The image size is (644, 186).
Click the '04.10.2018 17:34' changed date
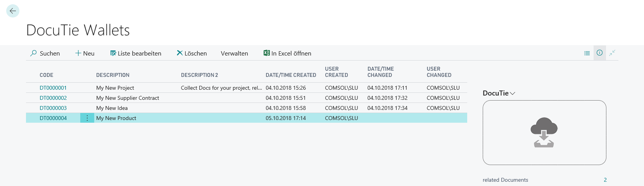pyautogui.click(x=387, y=108)
